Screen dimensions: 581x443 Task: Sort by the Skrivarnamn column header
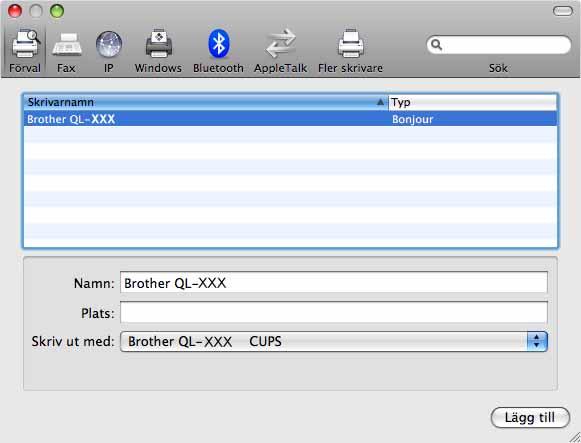point(206,102)
